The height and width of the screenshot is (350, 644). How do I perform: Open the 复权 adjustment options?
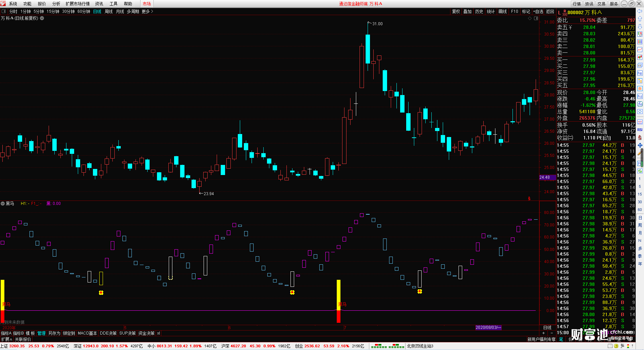pos(456,11)
